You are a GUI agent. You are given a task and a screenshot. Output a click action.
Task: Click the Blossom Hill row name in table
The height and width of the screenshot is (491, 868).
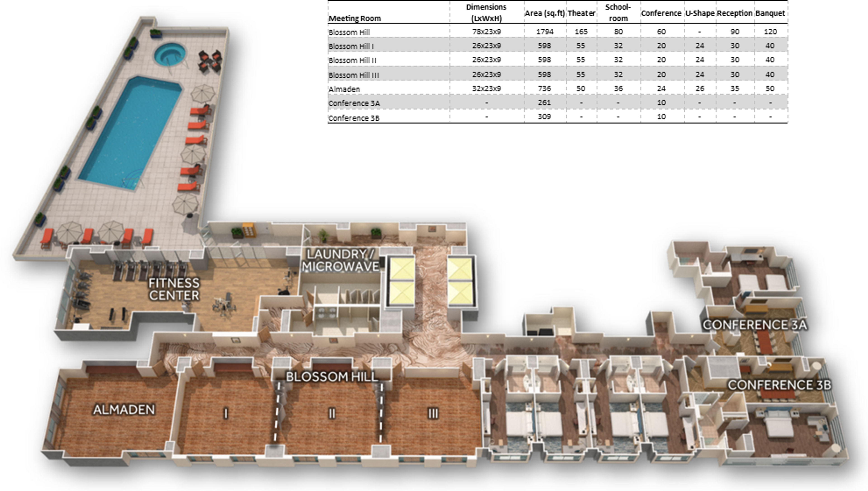(349, 32)
